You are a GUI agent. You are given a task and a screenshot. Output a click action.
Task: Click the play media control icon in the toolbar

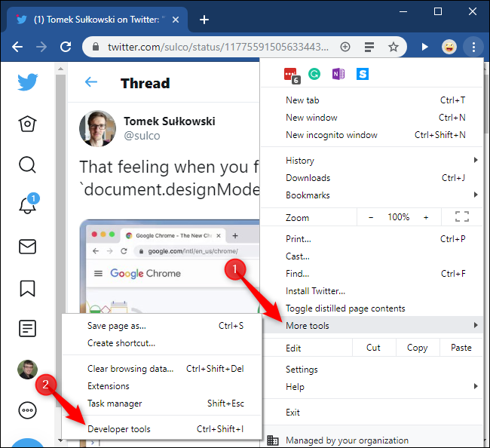point(424,47)
